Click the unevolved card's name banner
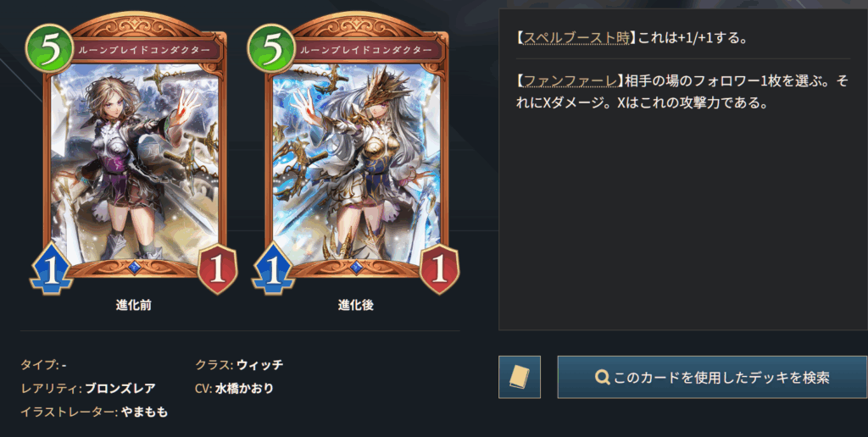 click(x=144, y=50)
